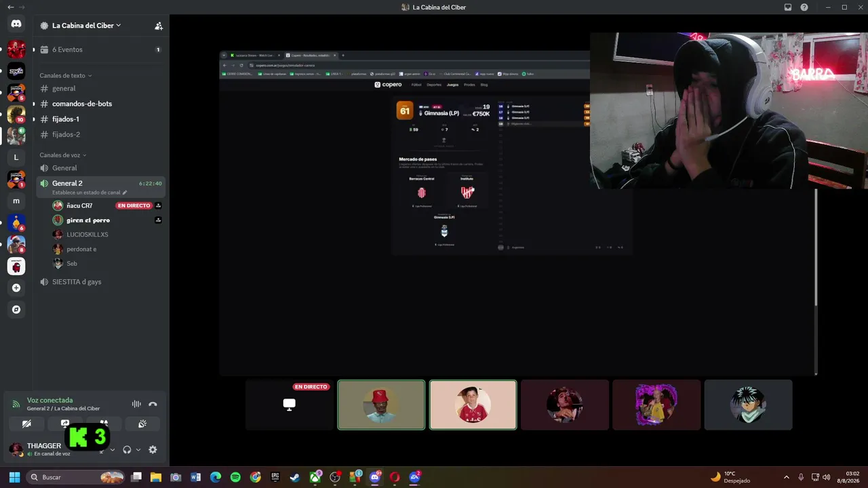Toggle screen sharing button
The height and width of the screenshot is (488, 868).
[65, 424]
